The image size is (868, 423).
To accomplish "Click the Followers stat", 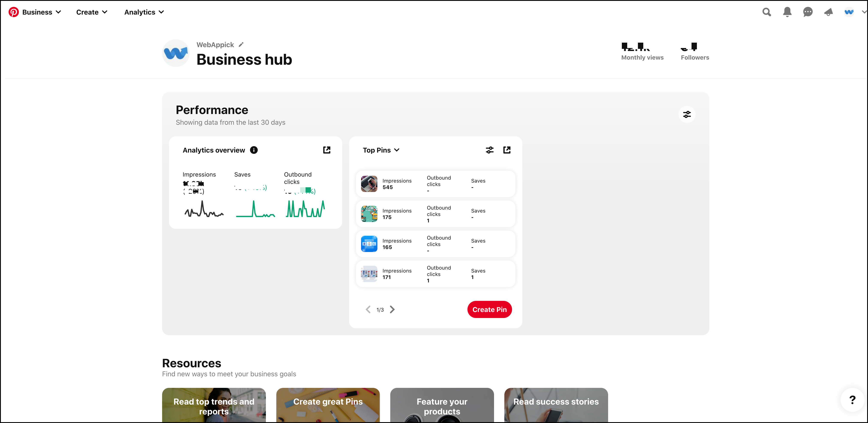I will (695, 51).
